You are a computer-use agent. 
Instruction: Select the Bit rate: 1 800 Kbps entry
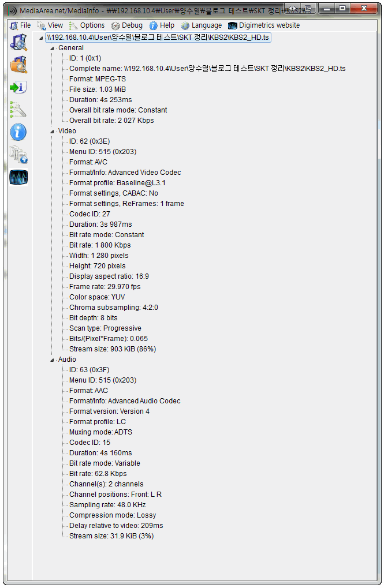tap(100, 245)
